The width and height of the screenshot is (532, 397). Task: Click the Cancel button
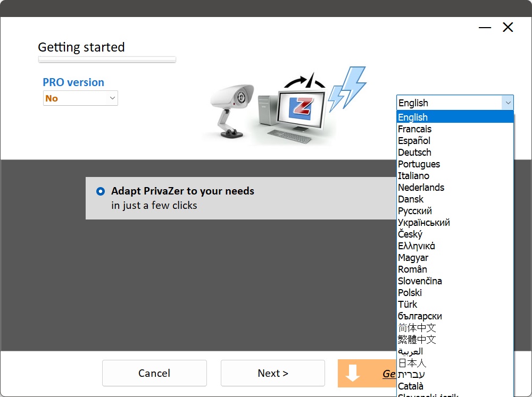click(x=154, y=373)
